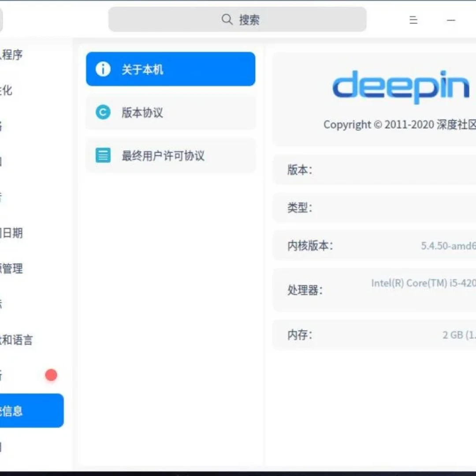Click the copyright icon for 版本协议
Viewport: 476px width, 476px height.
[x=103, y=112]
